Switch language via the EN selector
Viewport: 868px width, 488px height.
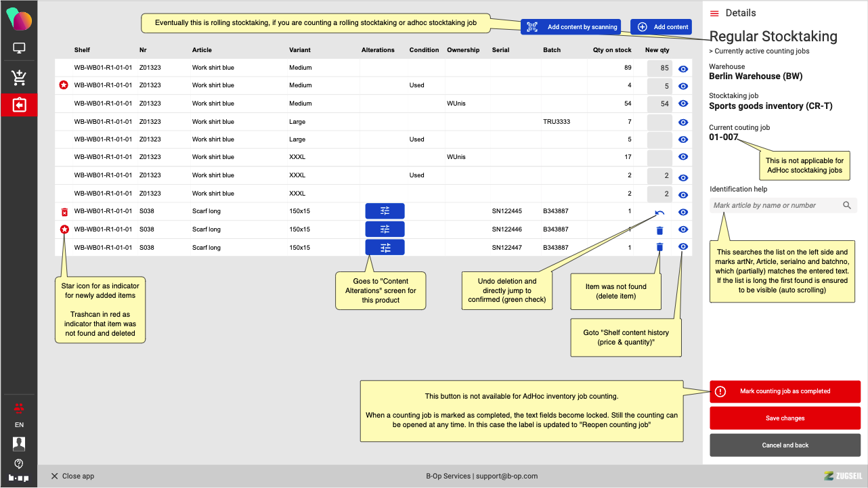pyautogui.click(x=19, y=425)
